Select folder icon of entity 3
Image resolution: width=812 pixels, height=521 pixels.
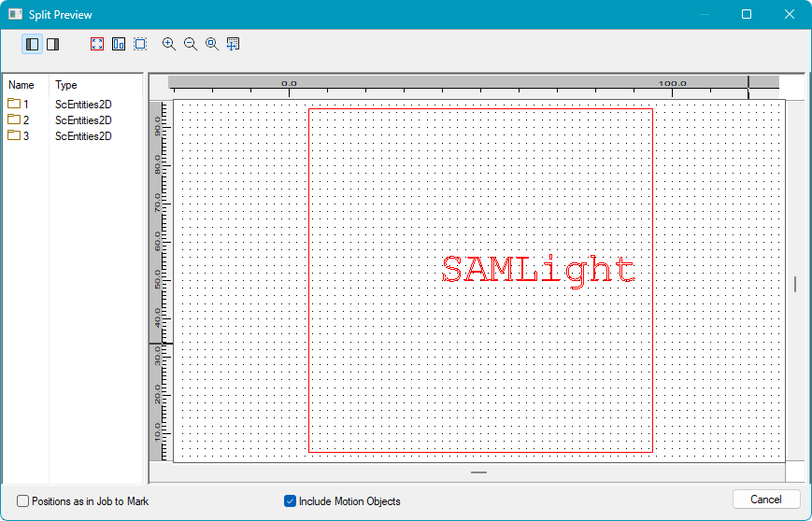(14, 135)
